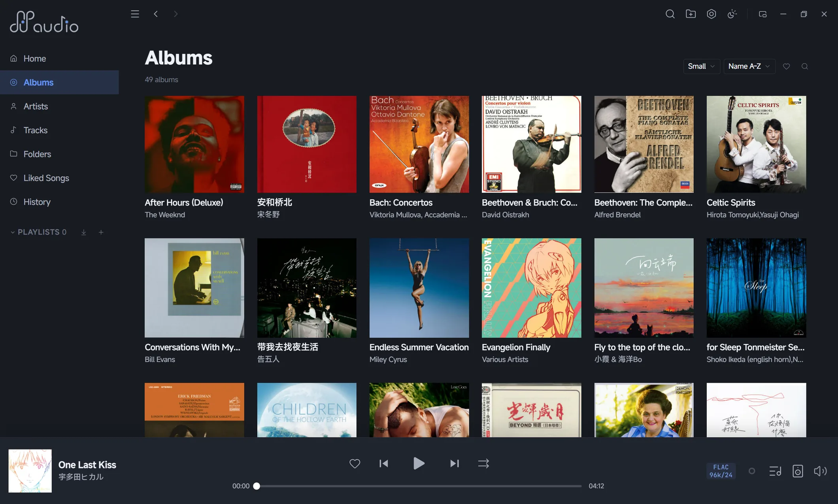
Task: Open the 安和桥北 album cover
Action: (307, 144)
